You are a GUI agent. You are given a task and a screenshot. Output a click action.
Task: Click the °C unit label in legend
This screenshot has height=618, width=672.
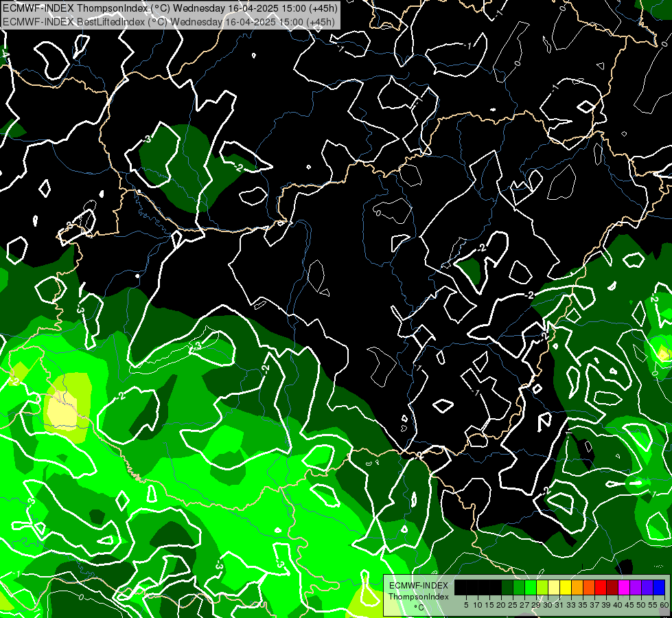point(419,607)
